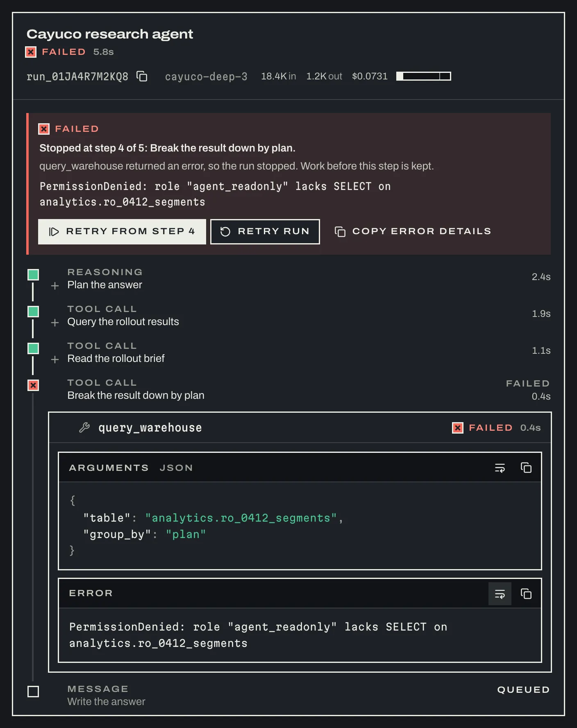Viewport: 577px width, 728px height.
Task: Click the 1.9s duration of Query the rollout results
Action: point(541,314)
